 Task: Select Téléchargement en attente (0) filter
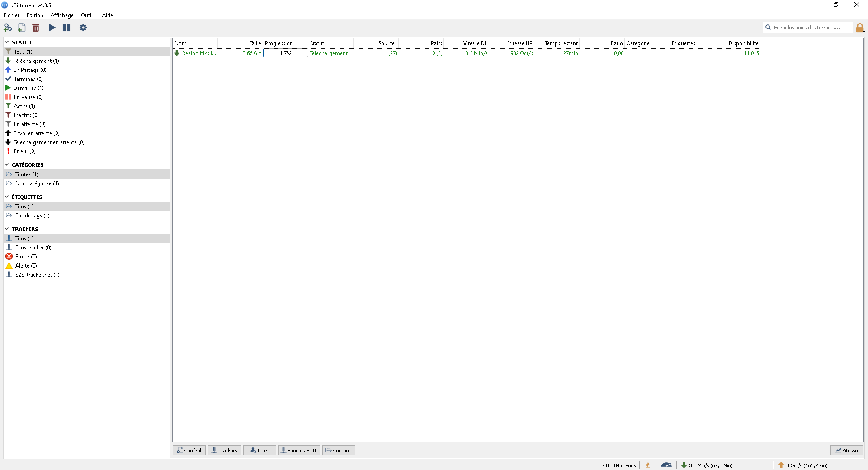pos(87,142)
